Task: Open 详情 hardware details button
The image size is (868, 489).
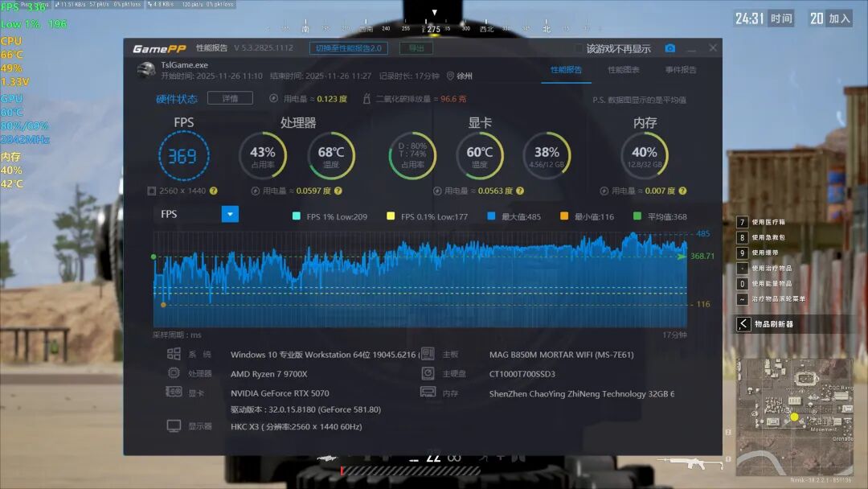Action: click(230, 98)
